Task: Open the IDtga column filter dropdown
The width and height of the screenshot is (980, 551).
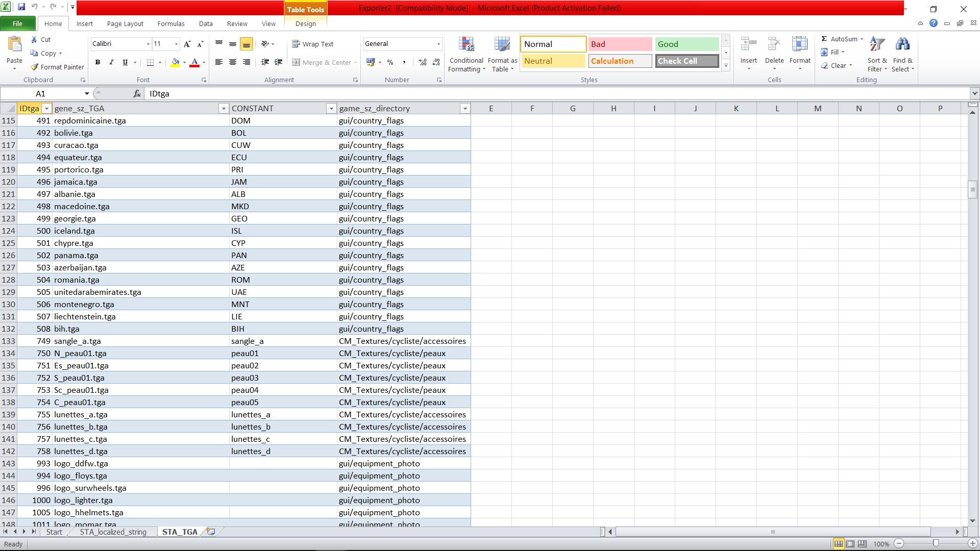Action: (x=46, y=108)
